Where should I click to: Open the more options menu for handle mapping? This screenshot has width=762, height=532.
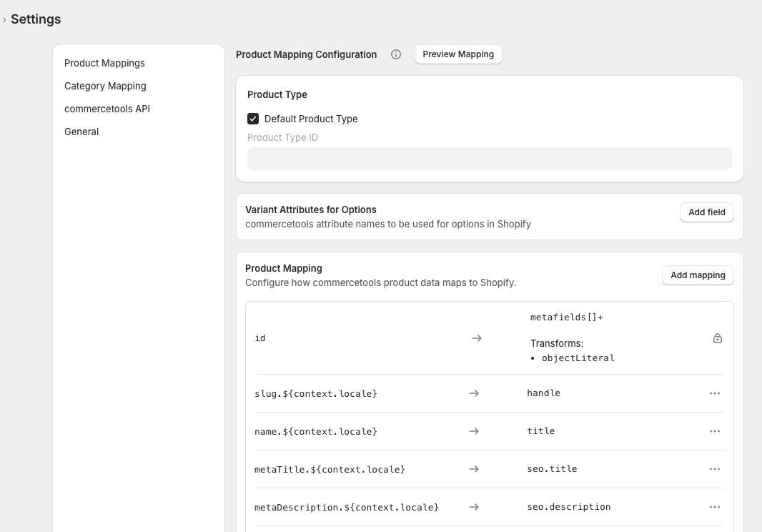coord(715,393)
